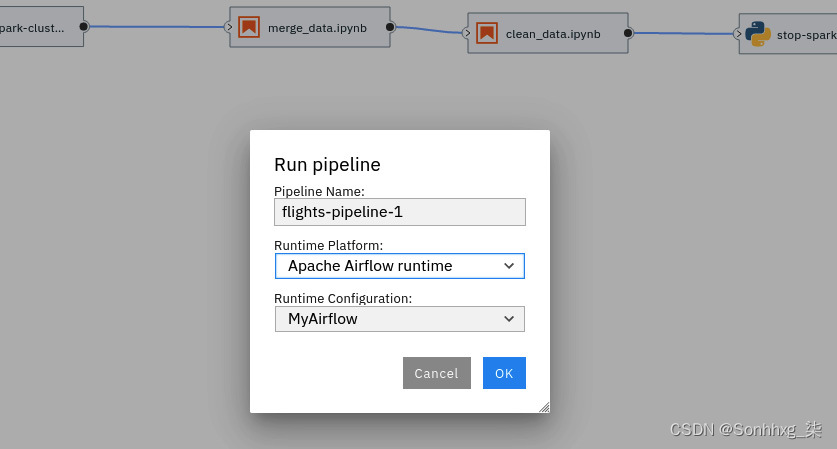This screenshot has height=449, width=837.
Task: Cancel the Run pipeline dialog
Action: (x=437, y=373)
